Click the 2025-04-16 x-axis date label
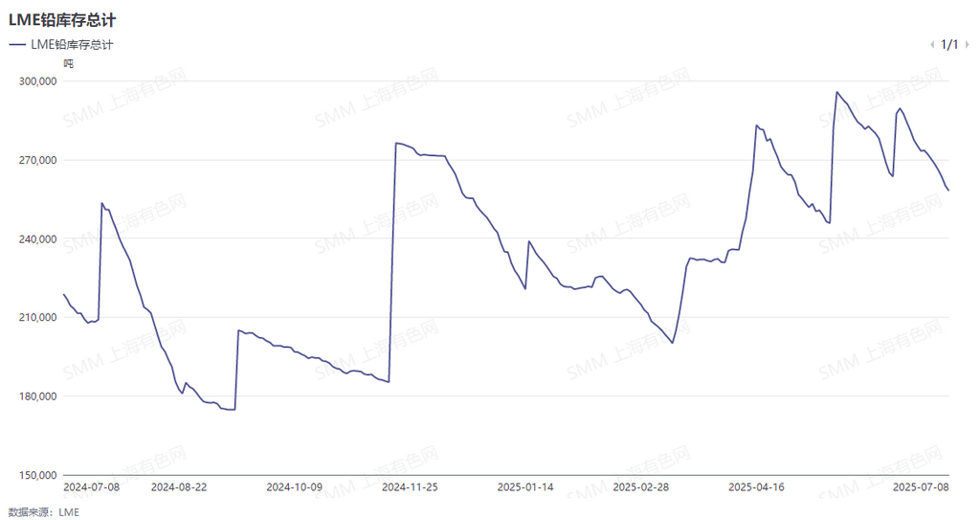The image size is (980, 520). point(756,486)
